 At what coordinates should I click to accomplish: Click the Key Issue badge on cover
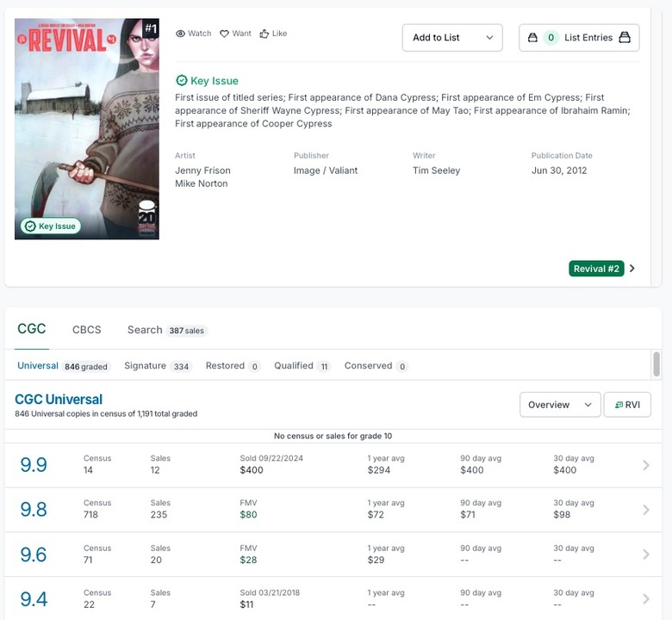click(x=51, y=226)
